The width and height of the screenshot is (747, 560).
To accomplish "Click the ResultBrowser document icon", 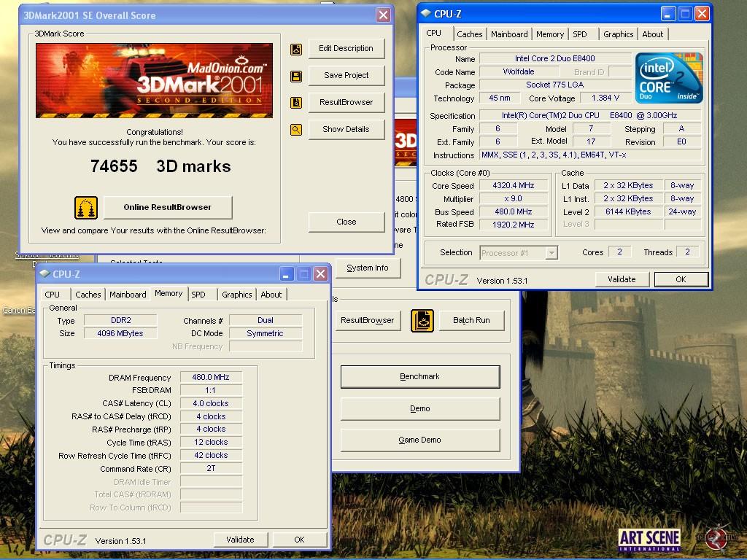I will pyautogui.click(x=296, y=103).
